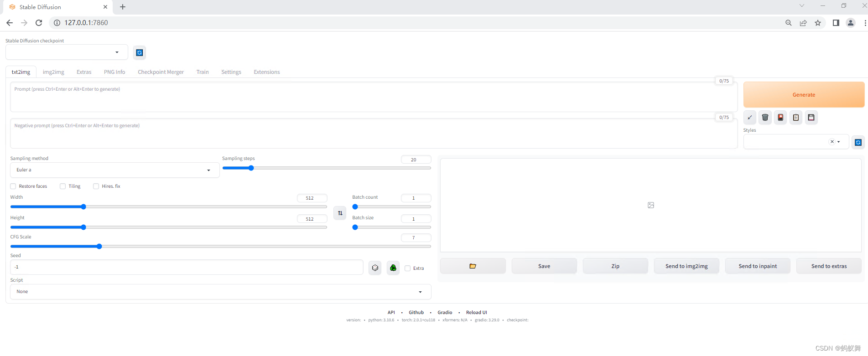Show extra networks with the red card icon
The image size is (868, 356).
point(780,118)
